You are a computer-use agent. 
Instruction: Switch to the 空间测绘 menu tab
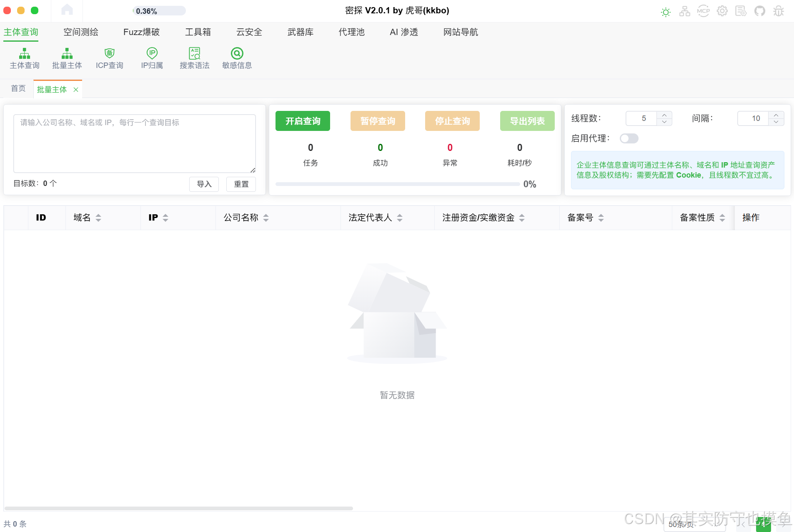click(x=81, y=32)
